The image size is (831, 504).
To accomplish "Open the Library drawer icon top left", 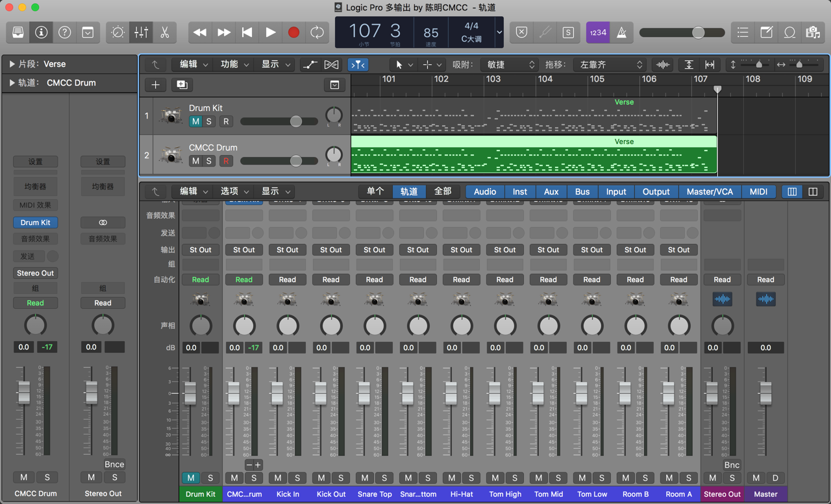I will (x=18, y=32).
